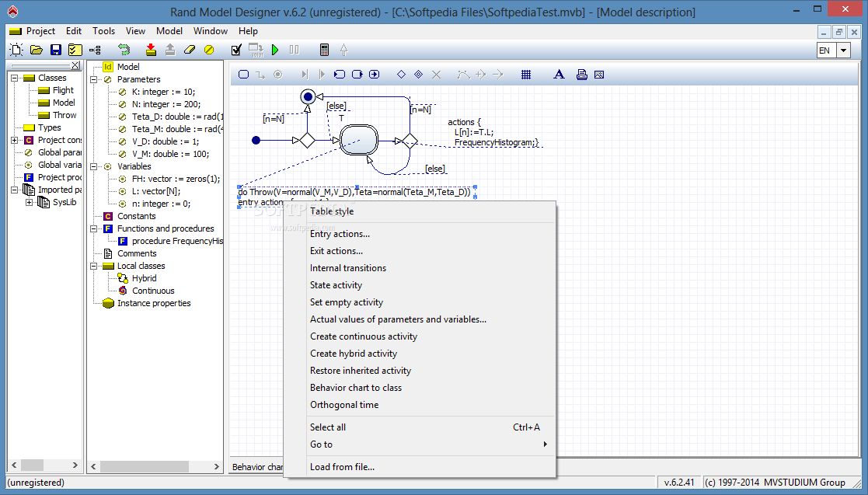Collapse the Parameters node
868x495 pixels.
(x=94, y=80)
